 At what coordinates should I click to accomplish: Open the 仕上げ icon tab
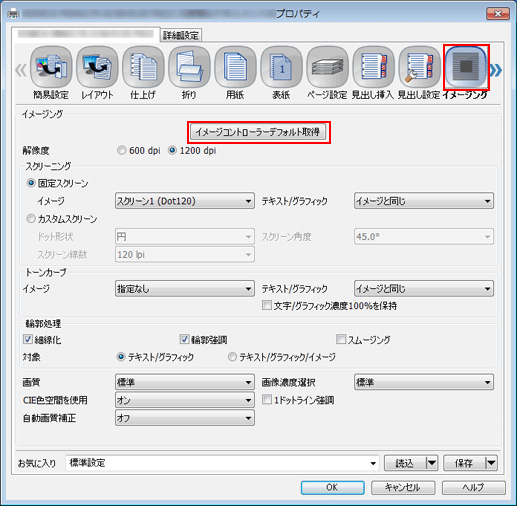143,73
